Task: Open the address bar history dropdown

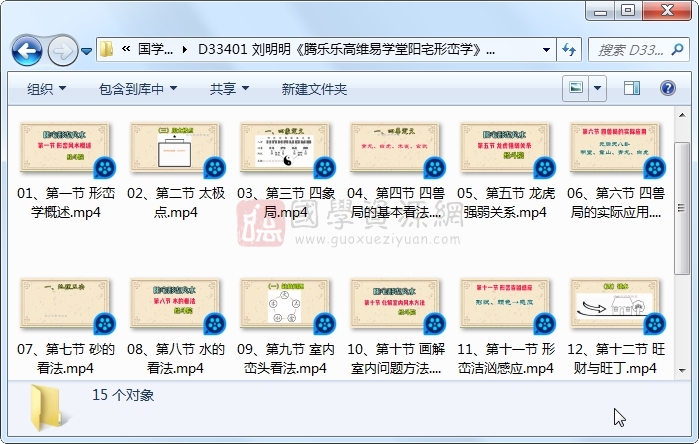Action: tap(546, 49)
